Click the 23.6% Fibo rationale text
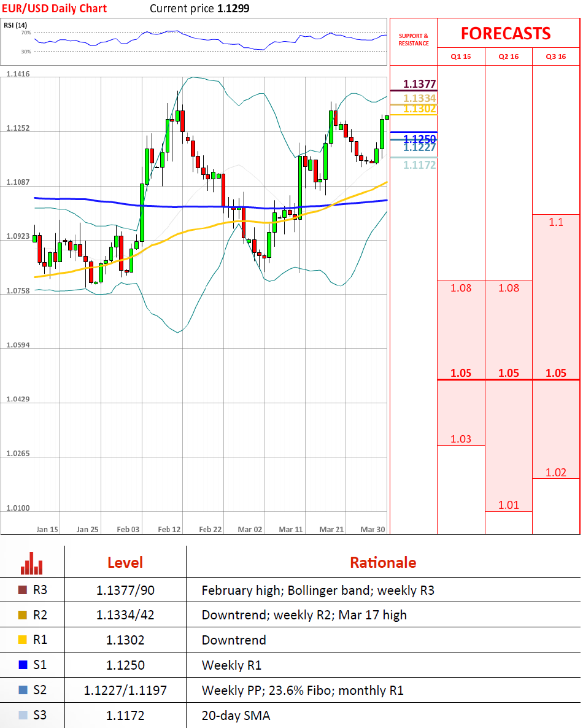 pyautogui.click(x=300, y=691)
